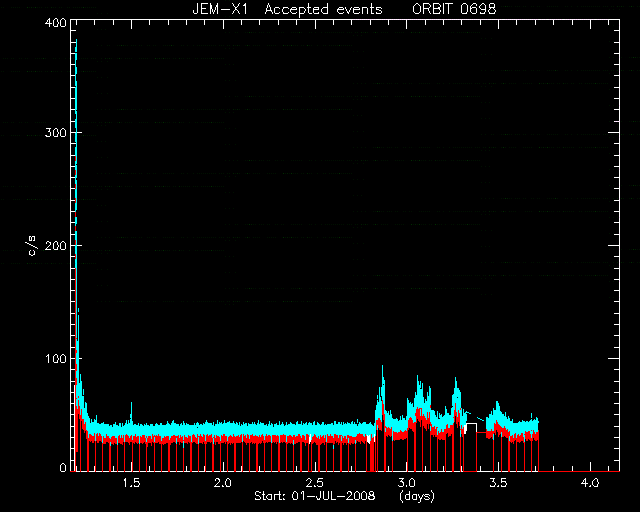Click the plot title JEM-X1 Accepted events
The width and height of the screenshot is (640, 512).
pos(287,9)
